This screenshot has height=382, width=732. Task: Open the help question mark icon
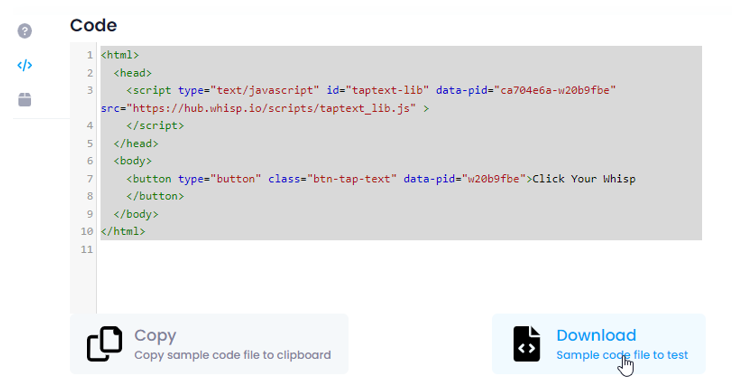pyautogui.click(x=25, y=31)
